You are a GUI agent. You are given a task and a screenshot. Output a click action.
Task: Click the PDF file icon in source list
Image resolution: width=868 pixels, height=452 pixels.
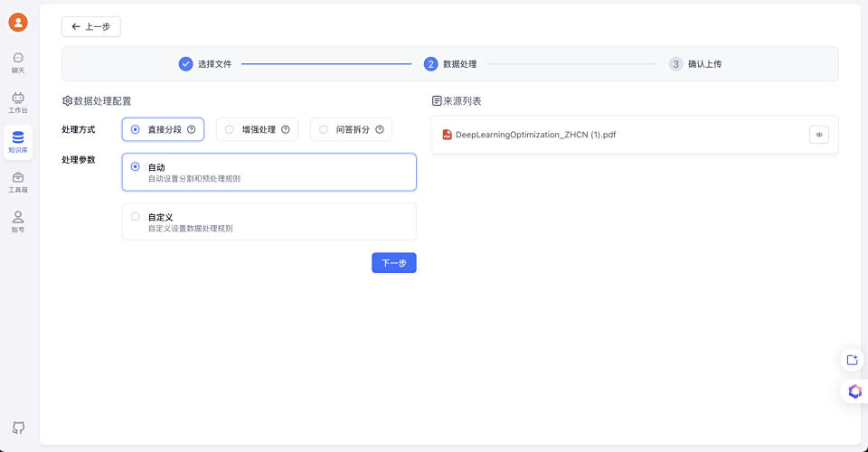click(447, 135)
